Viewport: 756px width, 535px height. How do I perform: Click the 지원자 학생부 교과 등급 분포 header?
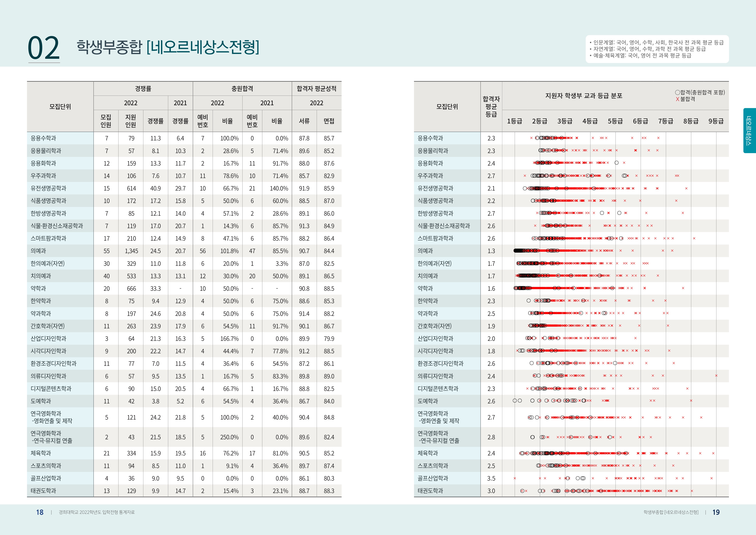point(583,96)
